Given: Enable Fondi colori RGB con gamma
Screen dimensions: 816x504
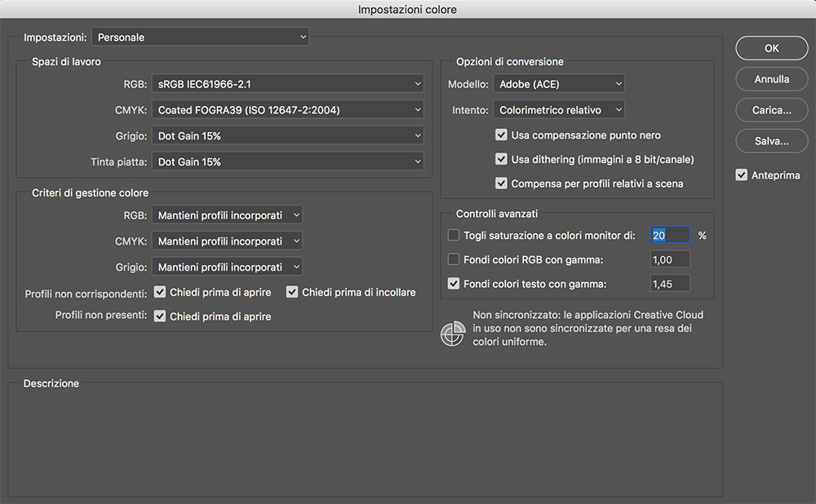Looking at the screenshot, I should (455, 260).
